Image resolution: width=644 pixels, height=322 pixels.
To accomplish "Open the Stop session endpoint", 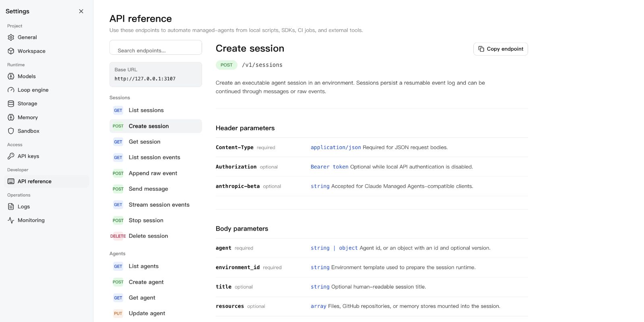I will [x=156, y=220].
